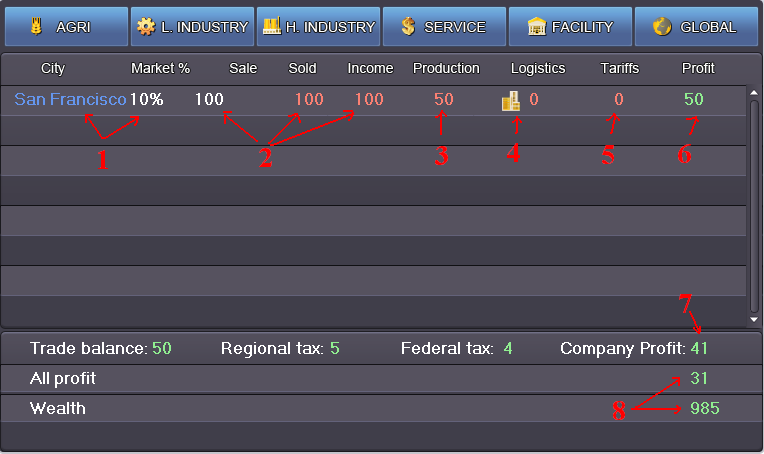Click the Facility building icon
This screenshot has width=764, height=454.
[x=537, y=27]
